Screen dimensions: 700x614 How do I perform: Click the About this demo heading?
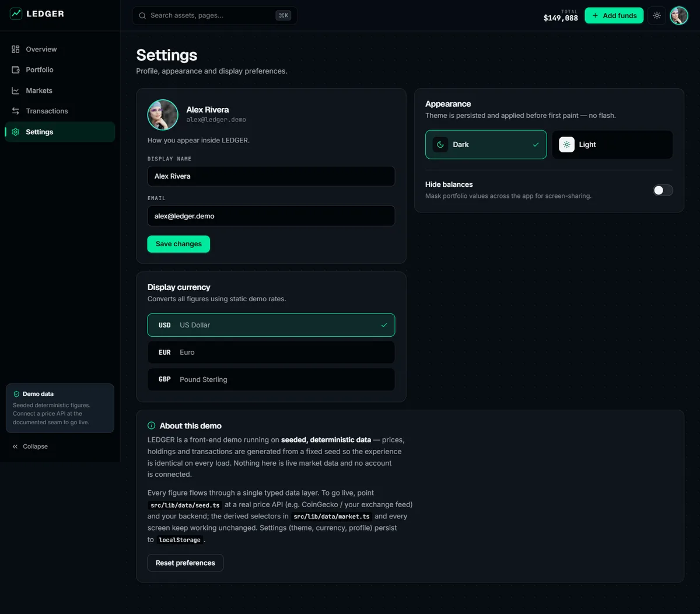(x=191, y=425)
